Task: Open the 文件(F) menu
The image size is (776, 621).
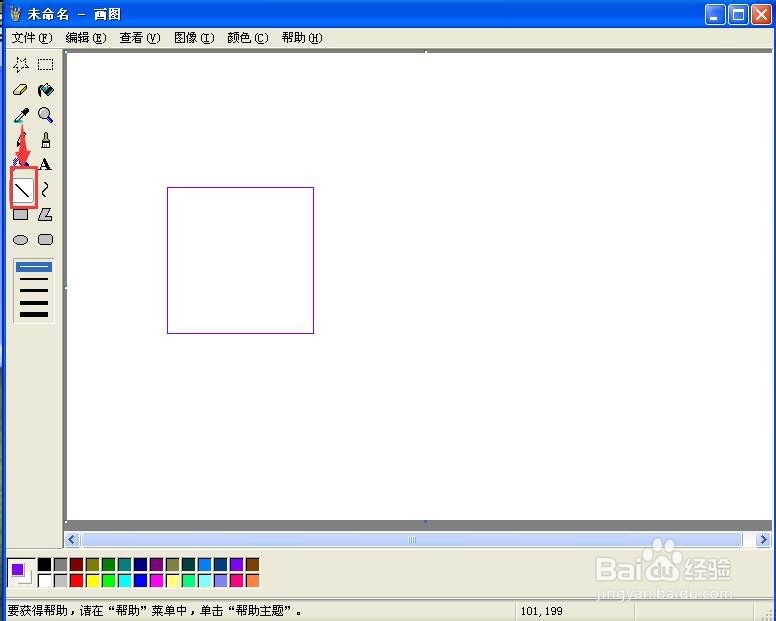Action: [32, 38]
